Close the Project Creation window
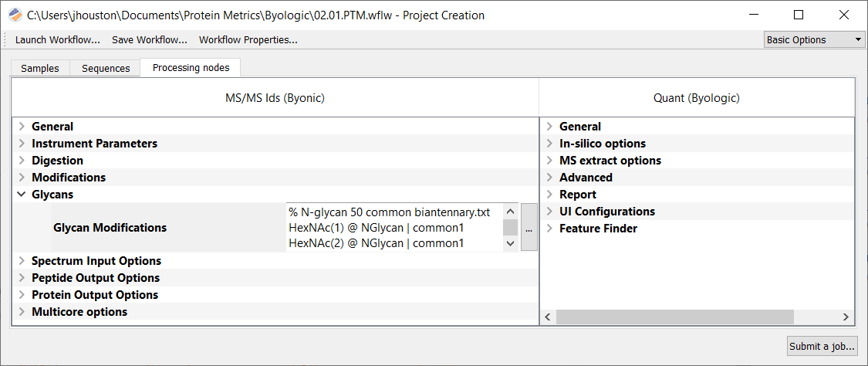 pyautogui.click(x=843, y=15)
